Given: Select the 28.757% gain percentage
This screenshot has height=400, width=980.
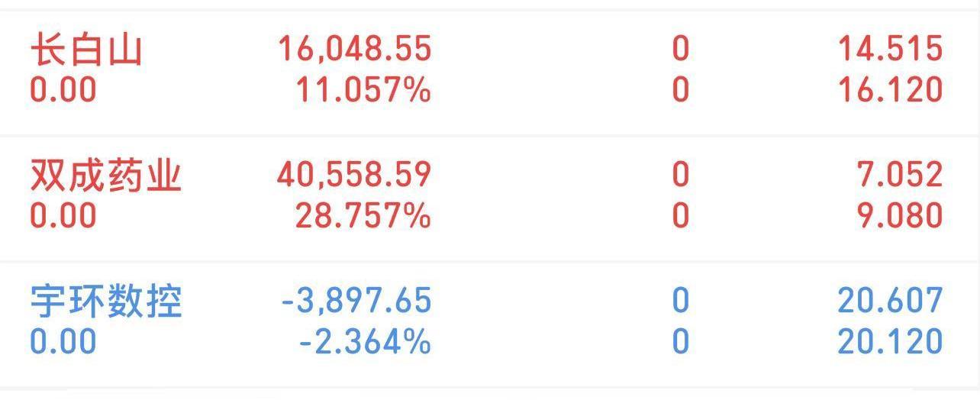Looking at the screenshot, I should (363, 215).
